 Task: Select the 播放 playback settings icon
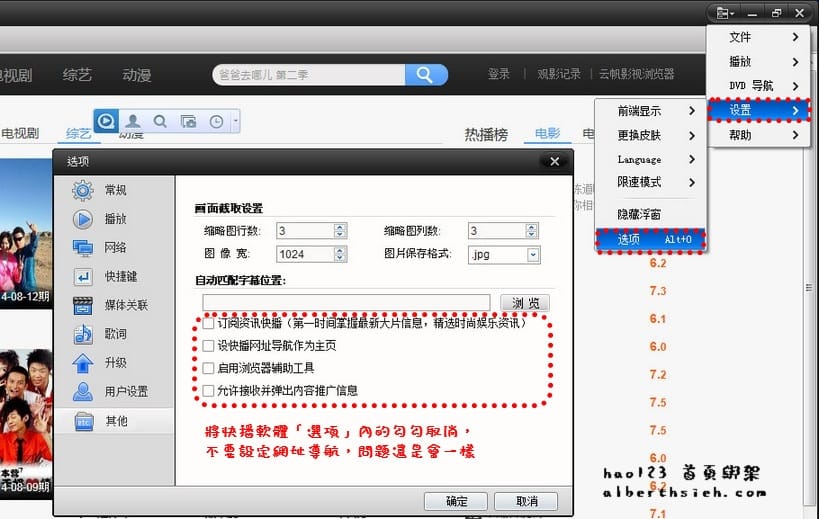83,219
